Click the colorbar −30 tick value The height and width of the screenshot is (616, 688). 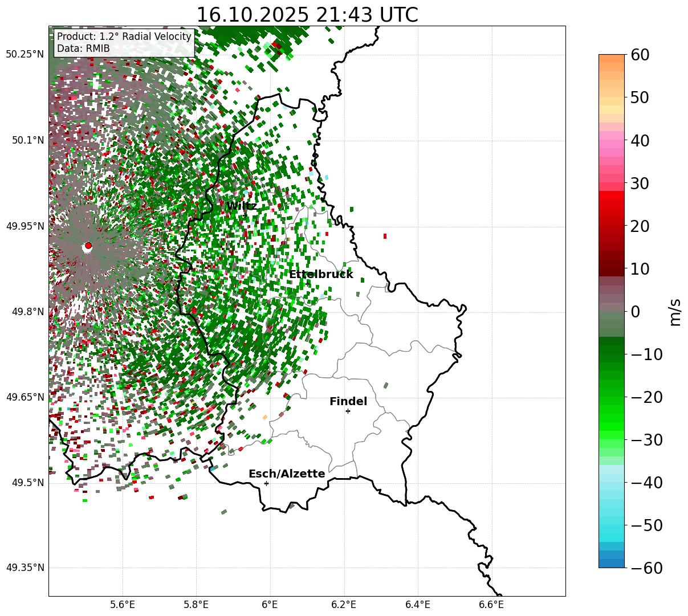646,439
